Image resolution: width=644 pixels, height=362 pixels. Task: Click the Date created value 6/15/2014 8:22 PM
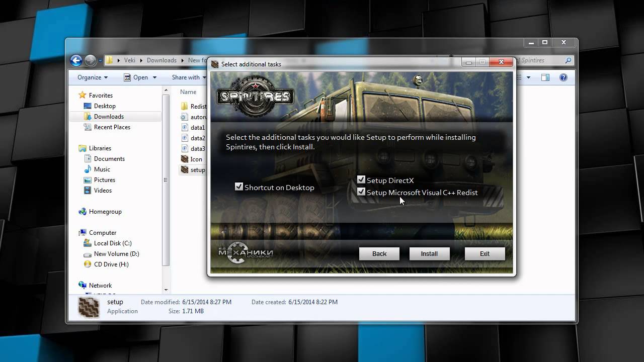click(x=313, y=302)
